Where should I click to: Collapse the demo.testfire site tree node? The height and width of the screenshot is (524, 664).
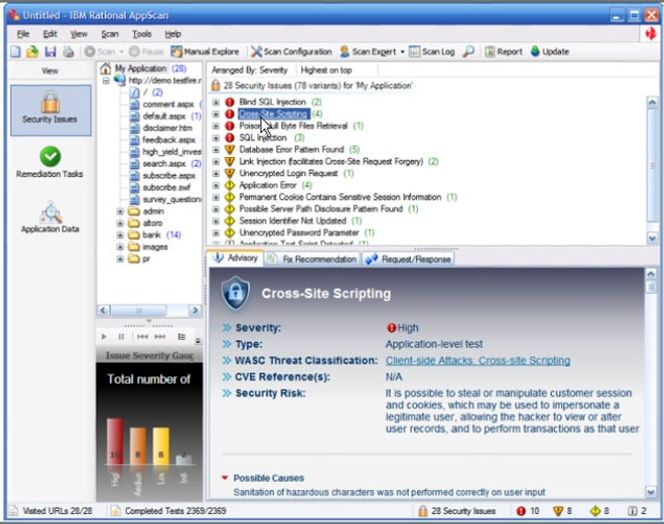[106, 80]
